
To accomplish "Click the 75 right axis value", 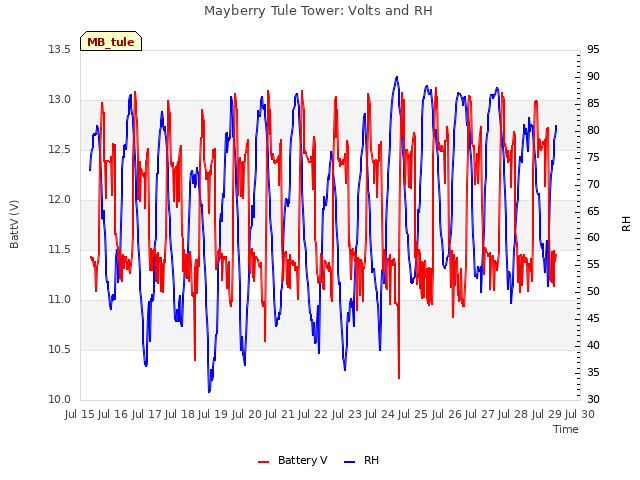I will click(x=593, y=158).
